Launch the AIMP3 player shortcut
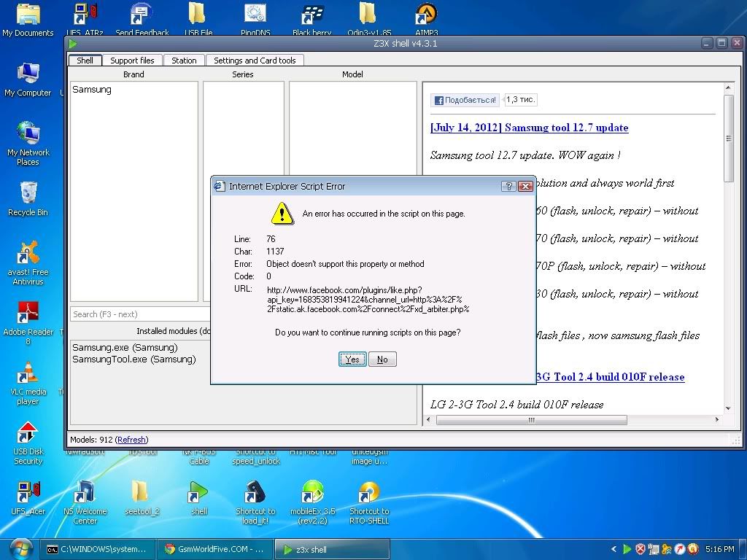 (426, 19)
